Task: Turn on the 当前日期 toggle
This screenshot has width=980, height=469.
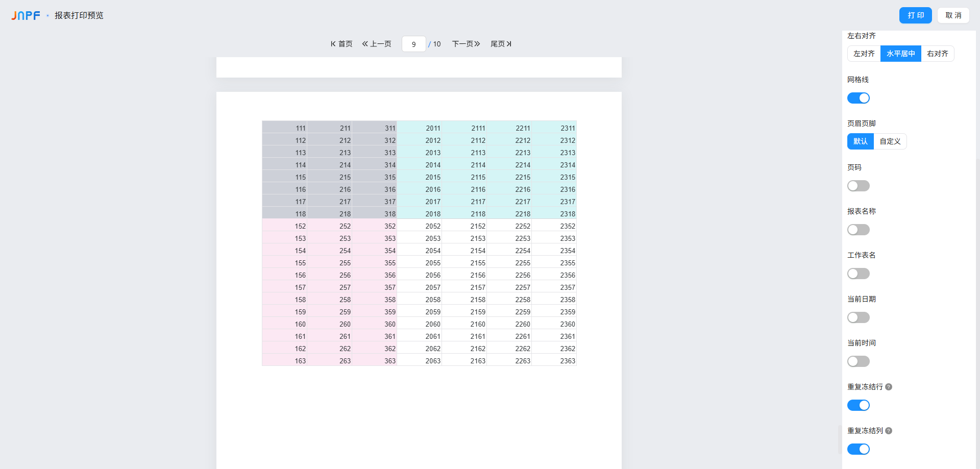Action: 859,317
